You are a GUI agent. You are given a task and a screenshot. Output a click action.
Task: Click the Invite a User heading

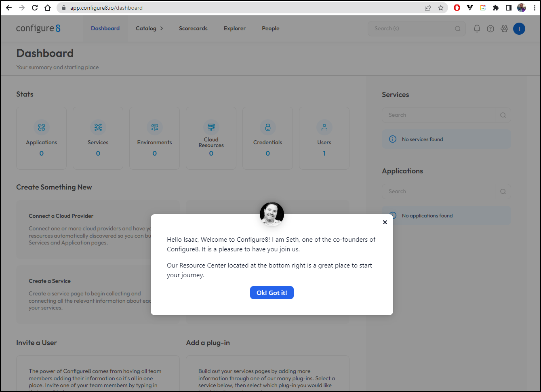coord(36,343)
